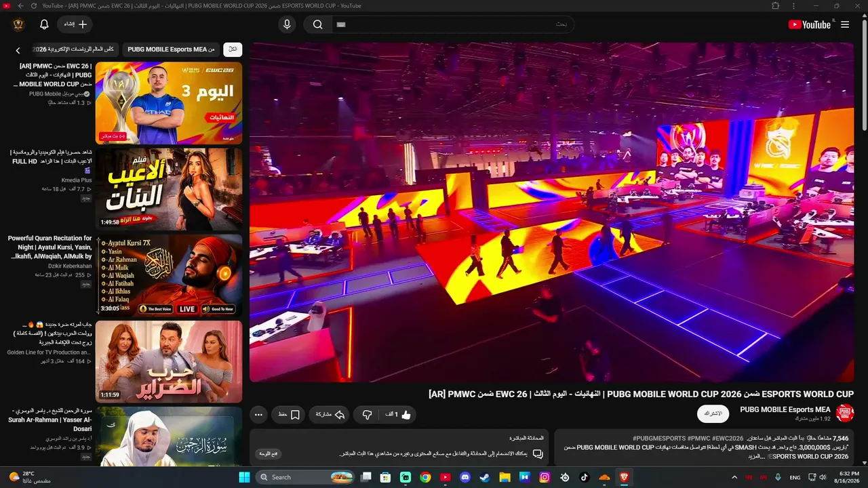
Task: Open YouTube notifications bell
Action: [x=44, y=24]
